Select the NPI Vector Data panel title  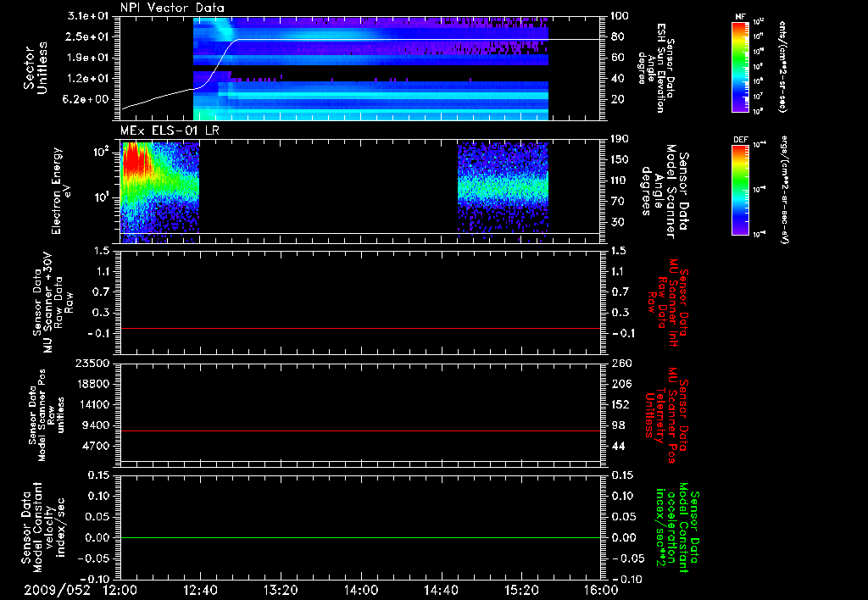coord(172,8)
